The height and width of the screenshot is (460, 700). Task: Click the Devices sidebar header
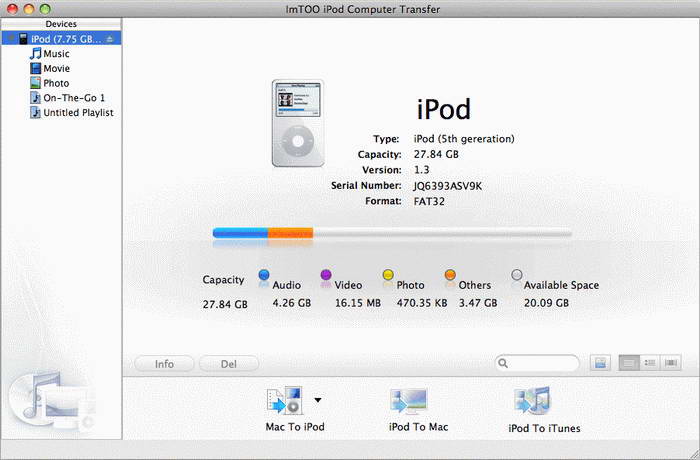(61, 24)
